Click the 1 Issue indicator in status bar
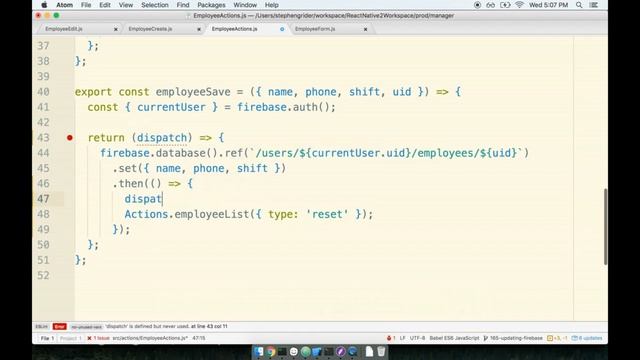The image size is (640, 360). pos(98,338)
